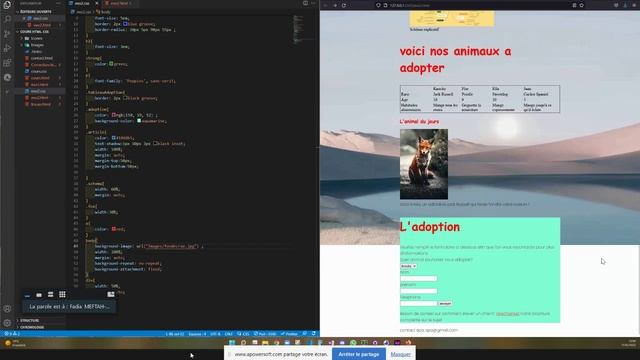Image resolution: width=640 pixels, height=360 pixels.
Task: Select the grid view in meeting overlay
Action: pos(62,295)
